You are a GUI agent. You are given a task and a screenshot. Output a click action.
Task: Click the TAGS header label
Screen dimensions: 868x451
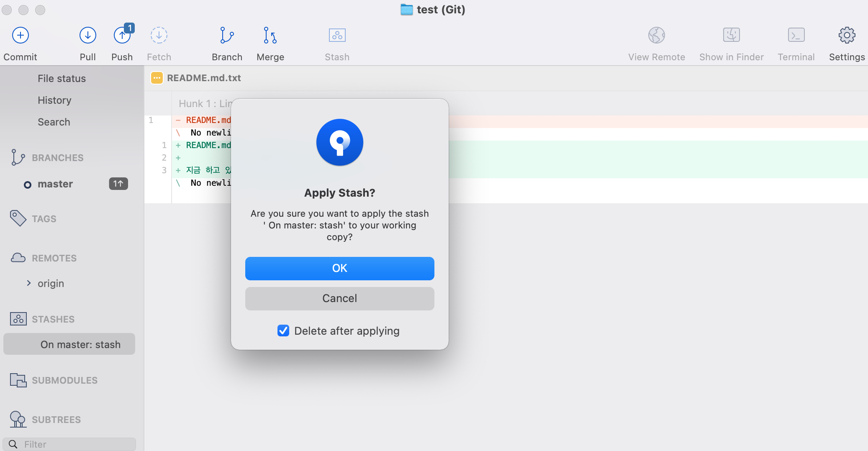point(44,219)
